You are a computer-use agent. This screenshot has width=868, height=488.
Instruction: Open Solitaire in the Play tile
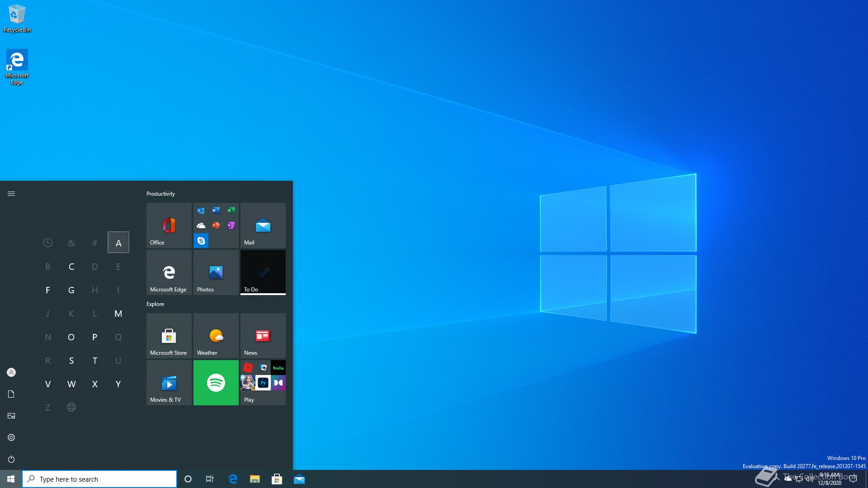263,368
